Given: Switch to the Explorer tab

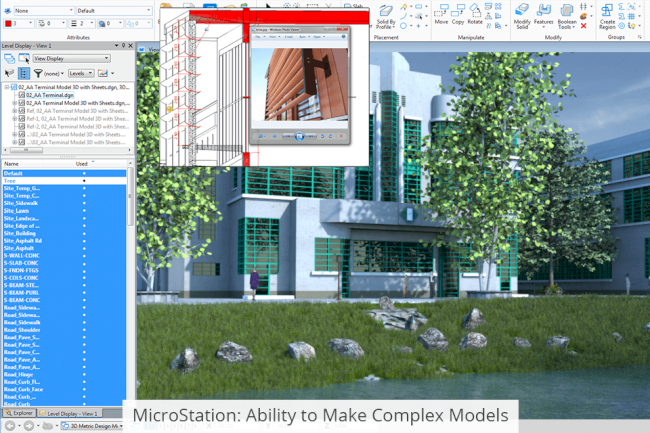Looking at the screenshot, I should pos(18,413).
